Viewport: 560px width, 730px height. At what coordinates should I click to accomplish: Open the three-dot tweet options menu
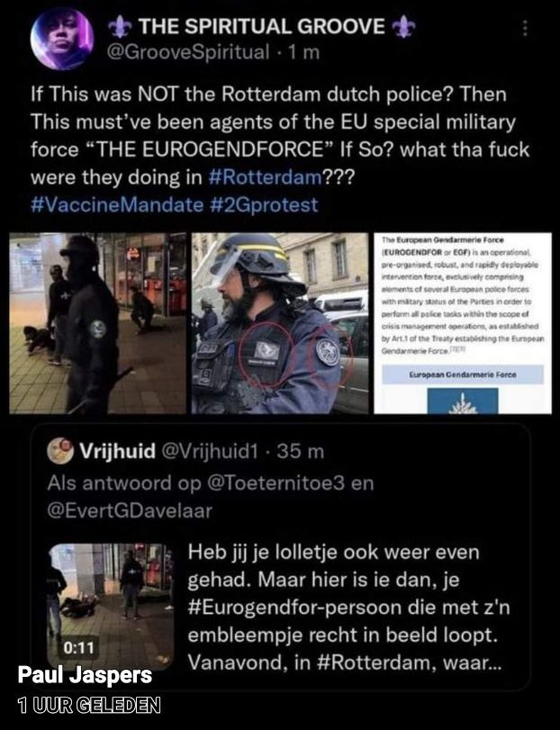tap(525, 28)
